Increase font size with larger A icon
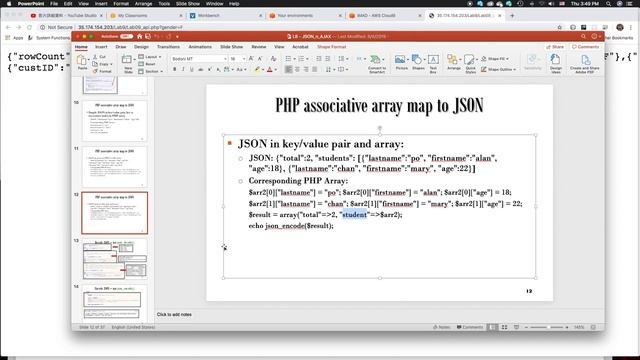The image size is (640, 360). (251, 59)
